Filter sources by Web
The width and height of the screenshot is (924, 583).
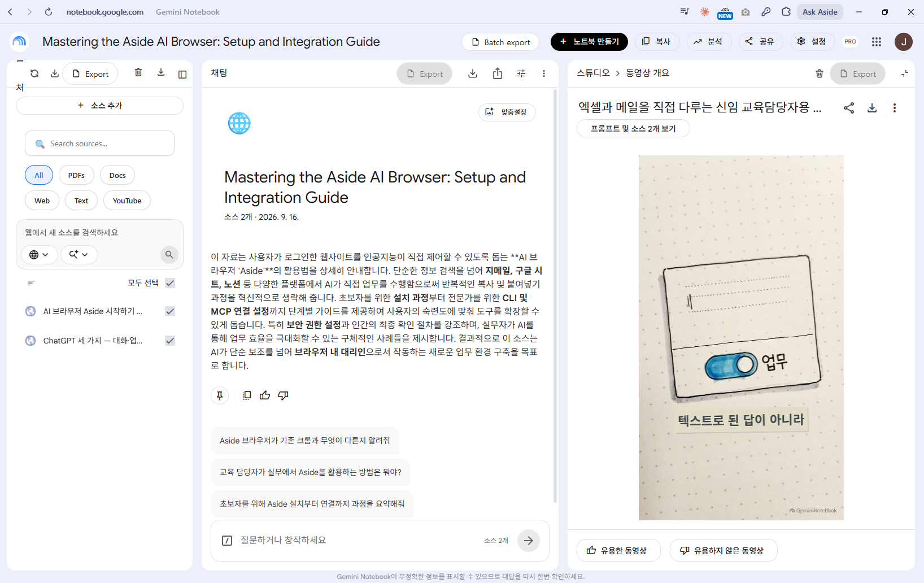point(42,201)
